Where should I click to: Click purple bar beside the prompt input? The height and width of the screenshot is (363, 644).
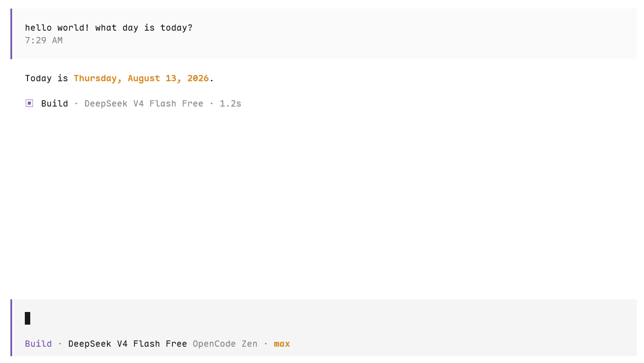11,328
